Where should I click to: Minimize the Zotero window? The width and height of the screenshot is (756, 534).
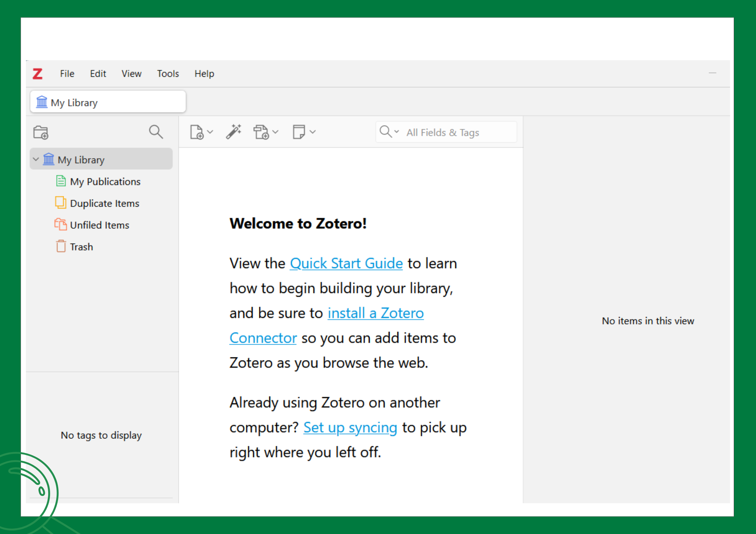[713, 73]
